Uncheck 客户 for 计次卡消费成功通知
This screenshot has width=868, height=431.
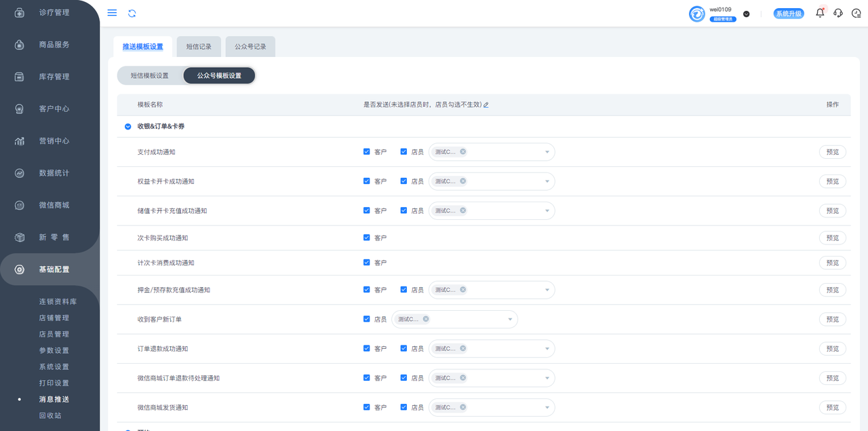click(367, 263)
